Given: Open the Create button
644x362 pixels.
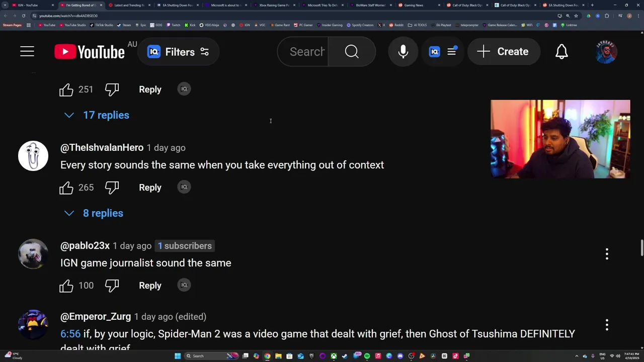Looking at the screenshot, I should click(x=504, y=51).
